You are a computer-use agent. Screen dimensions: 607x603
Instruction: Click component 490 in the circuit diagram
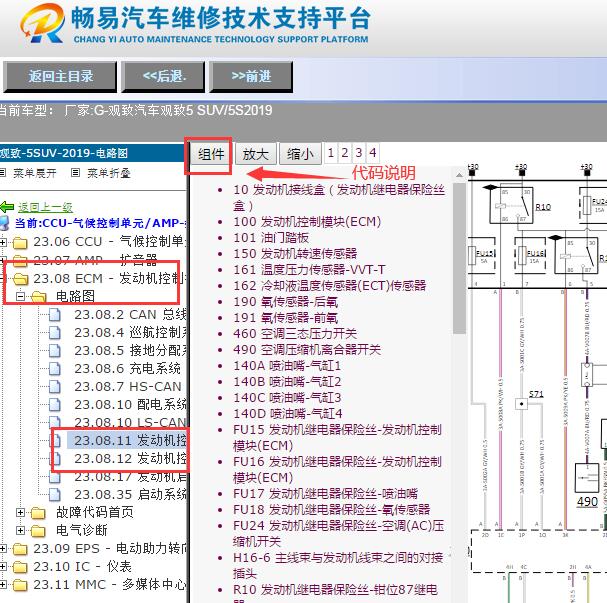[x=587, y=502]
